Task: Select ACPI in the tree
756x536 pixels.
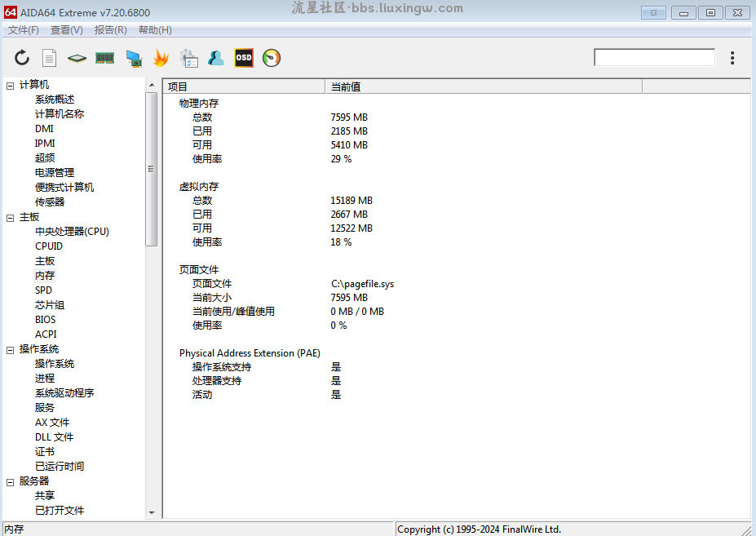Action: [x=46, y=334]
